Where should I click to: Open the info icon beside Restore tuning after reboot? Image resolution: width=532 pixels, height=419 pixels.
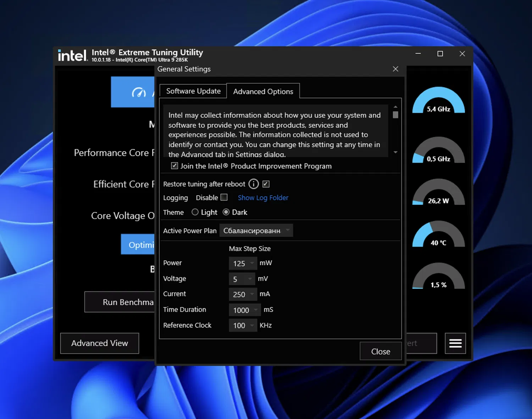[x=254, y=184]
